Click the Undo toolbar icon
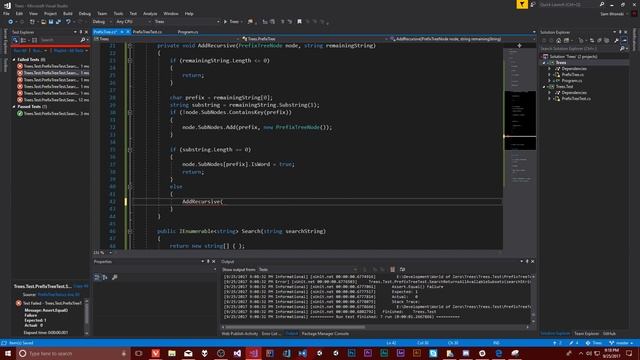The width and height of the screenshot is (640, 360). tap(68, 22)
